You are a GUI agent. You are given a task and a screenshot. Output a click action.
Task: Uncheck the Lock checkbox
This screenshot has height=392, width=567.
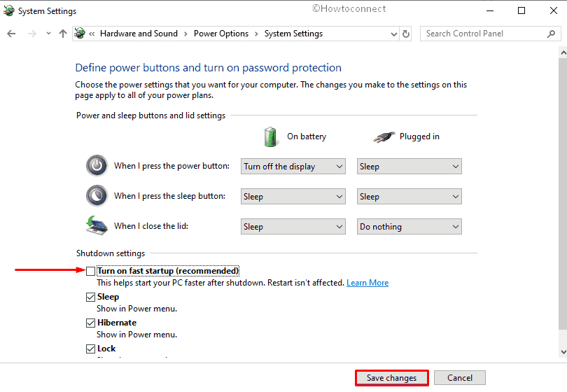pos(91,349)
